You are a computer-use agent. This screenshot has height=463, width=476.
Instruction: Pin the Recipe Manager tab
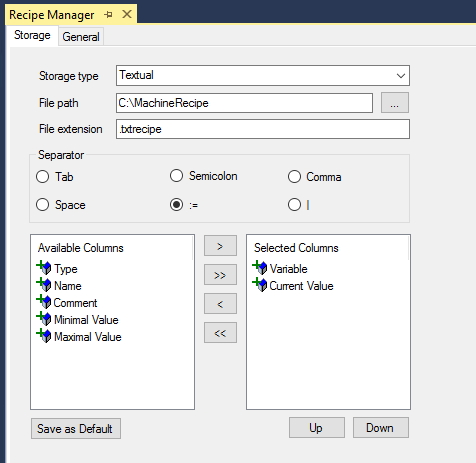coord(108,15)
